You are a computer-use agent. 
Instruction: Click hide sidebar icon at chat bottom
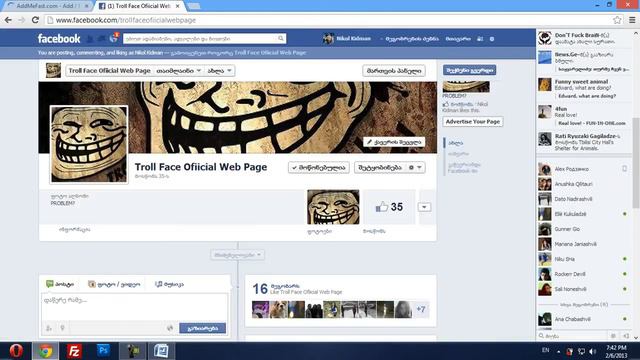[626, 336]
